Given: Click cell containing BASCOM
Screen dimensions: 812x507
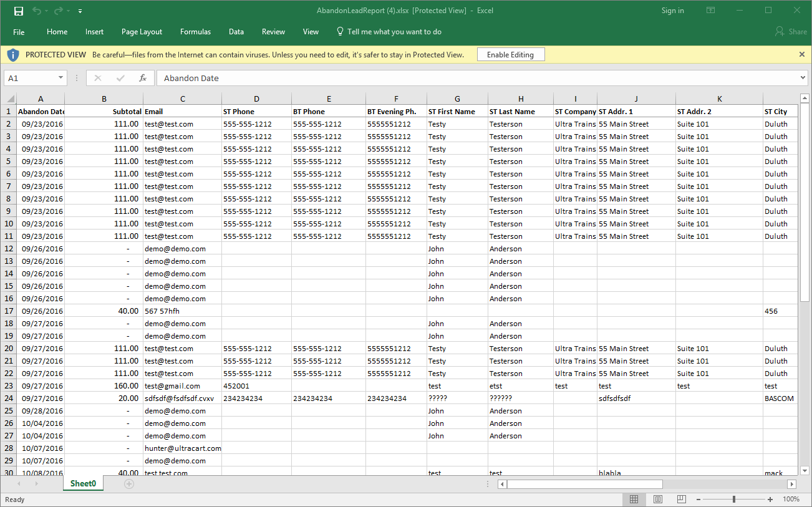Looking at the screenshot, I should point(780,398).
